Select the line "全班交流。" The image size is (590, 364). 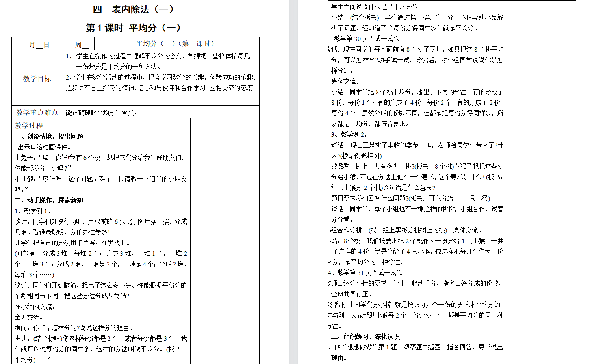tap(29, 317)
